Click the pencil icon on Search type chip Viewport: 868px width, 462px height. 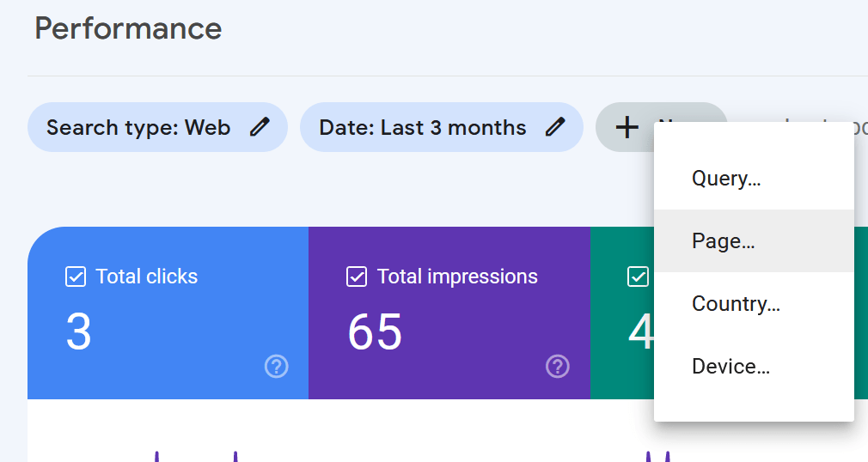click(x=260, y=127)
